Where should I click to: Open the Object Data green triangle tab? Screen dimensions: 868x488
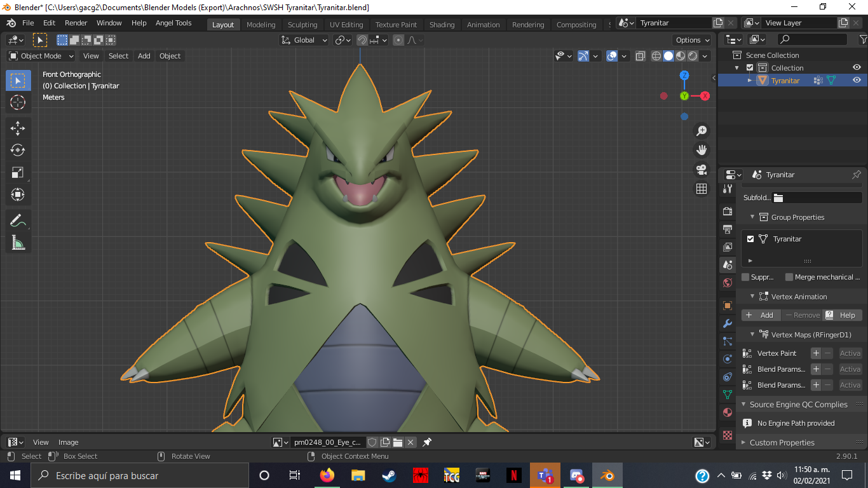[728, 395]
